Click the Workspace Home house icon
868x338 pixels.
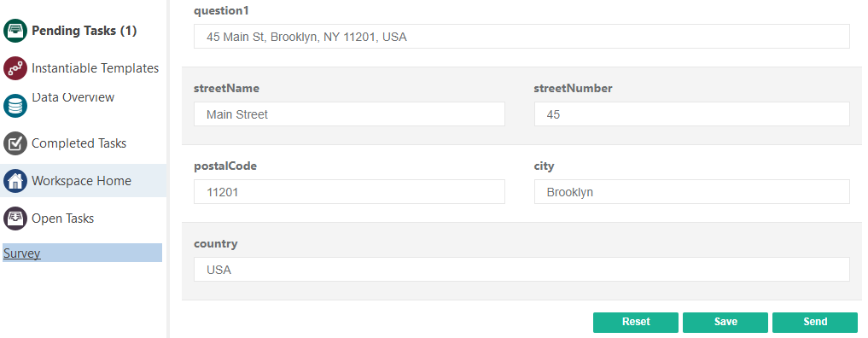pyautogui.click(x=15, y=181)
